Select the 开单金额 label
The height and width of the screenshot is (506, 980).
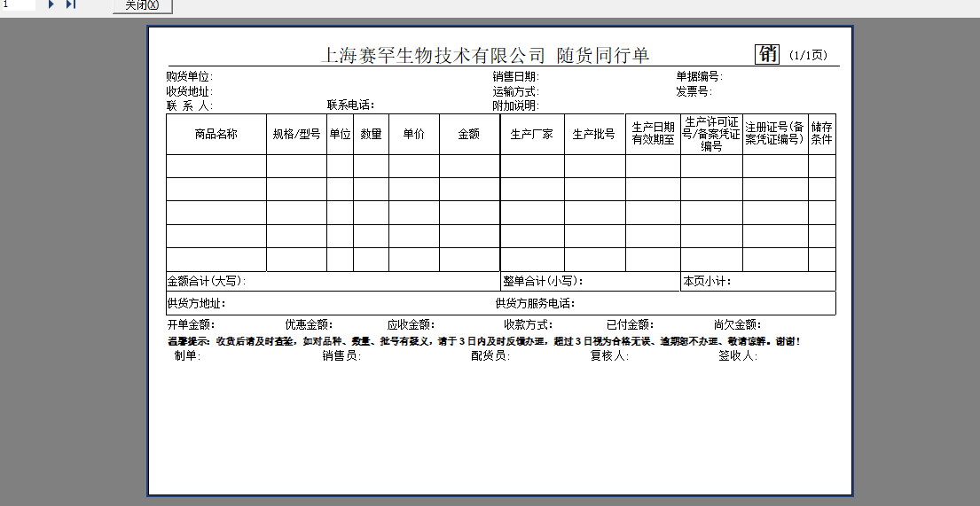tap(192, 325)
